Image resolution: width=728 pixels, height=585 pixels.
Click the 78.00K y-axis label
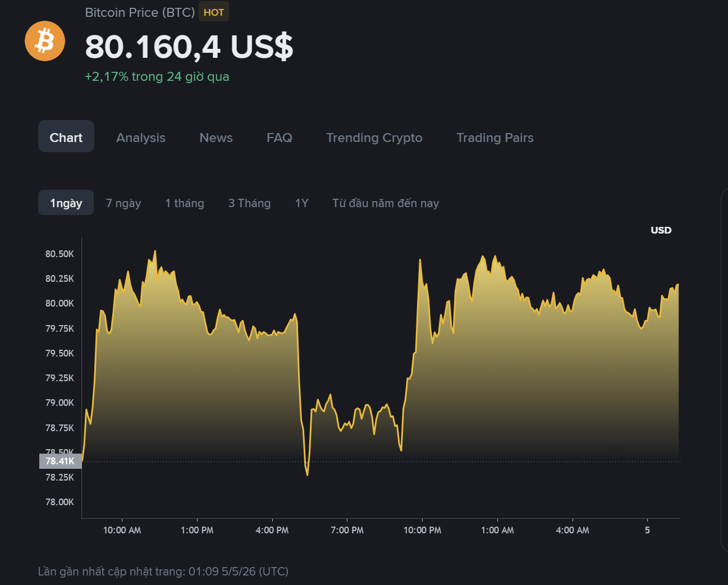pyautogui.click(x=59, y=502)
